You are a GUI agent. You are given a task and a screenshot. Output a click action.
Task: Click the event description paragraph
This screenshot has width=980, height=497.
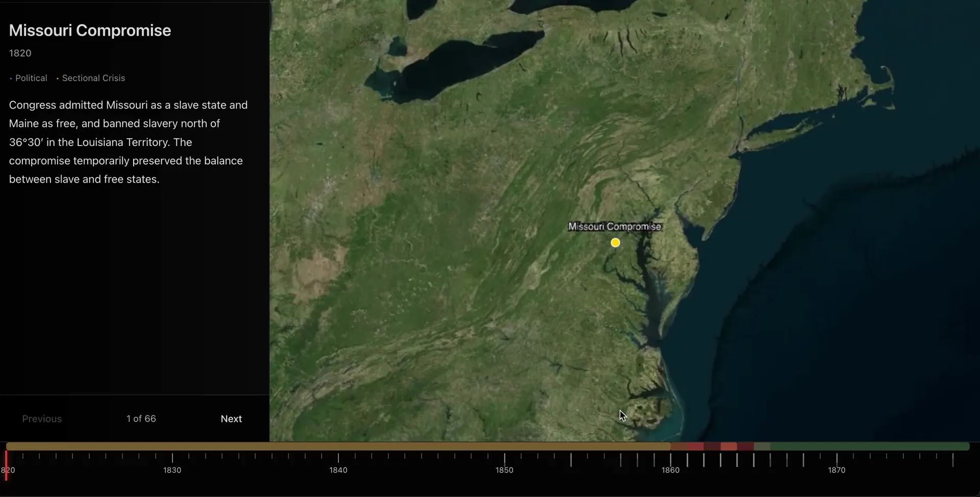click(x=129, y=142)
